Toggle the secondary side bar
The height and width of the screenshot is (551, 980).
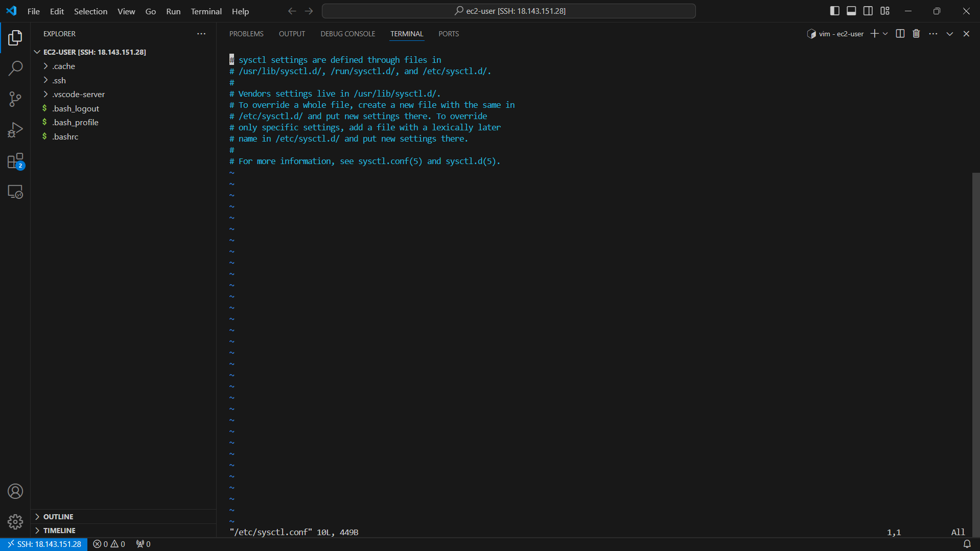(x=868, y=11)
